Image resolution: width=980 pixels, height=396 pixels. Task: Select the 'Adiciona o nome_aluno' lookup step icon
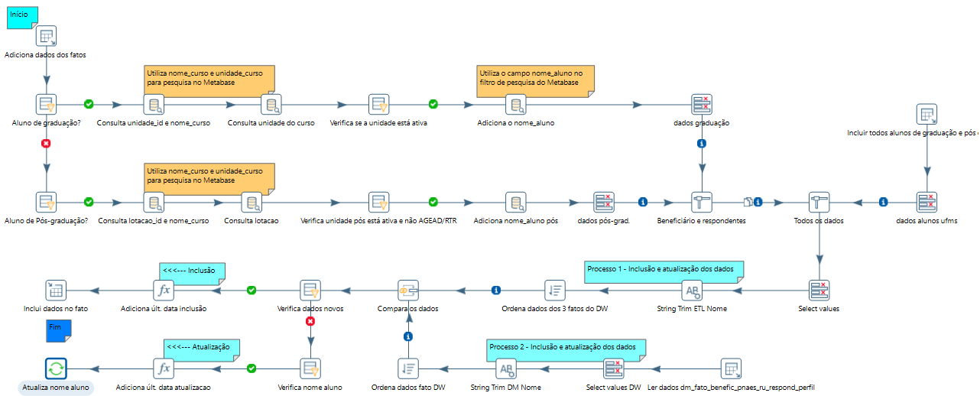[516, 105]
